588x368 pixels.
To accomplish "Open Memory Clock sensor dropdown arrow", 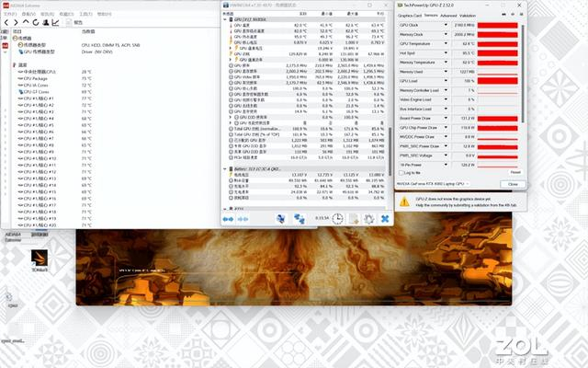I will point(446,35).
